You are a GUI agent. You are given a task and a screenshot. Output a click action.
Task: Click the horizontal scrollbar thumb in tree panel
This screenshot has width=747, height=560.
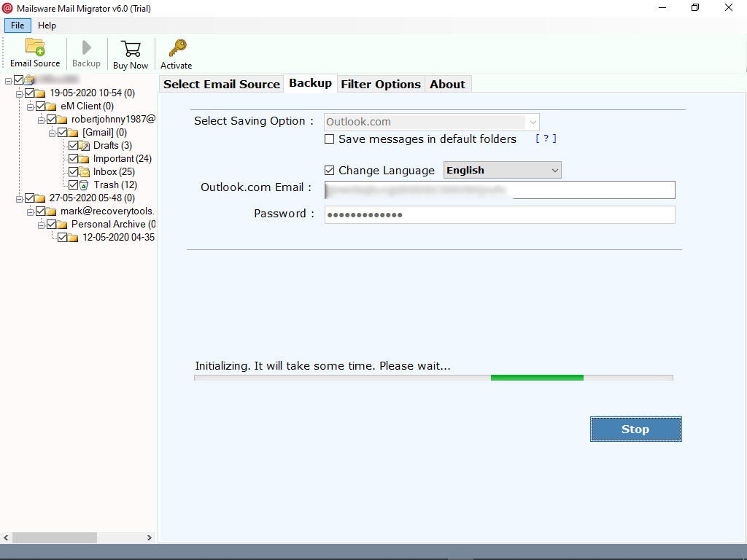[54, 537]
